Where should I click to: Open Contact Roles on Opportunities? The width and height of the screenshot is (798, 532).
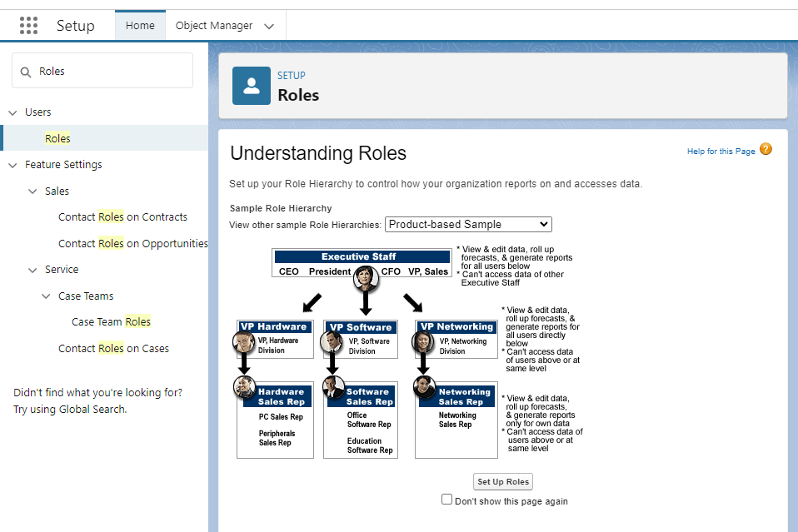tap(132, 244)
